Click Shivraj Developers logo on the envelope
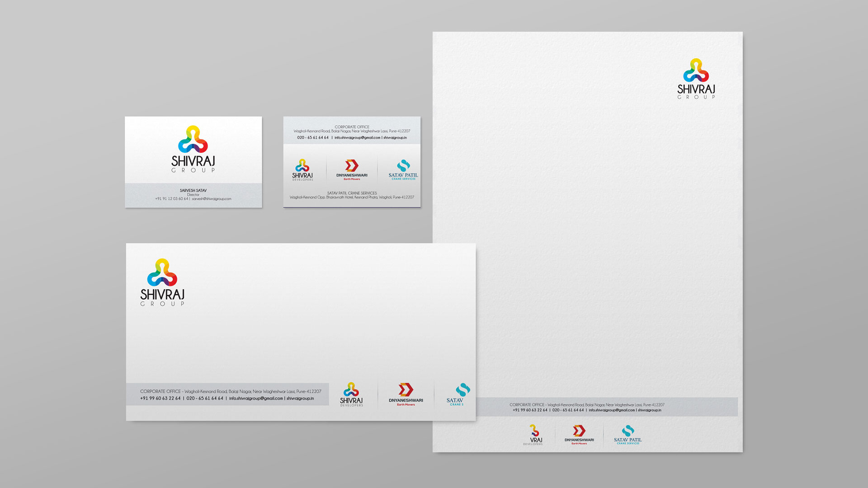The image size is (868, 488). click(x=351, y=394)
